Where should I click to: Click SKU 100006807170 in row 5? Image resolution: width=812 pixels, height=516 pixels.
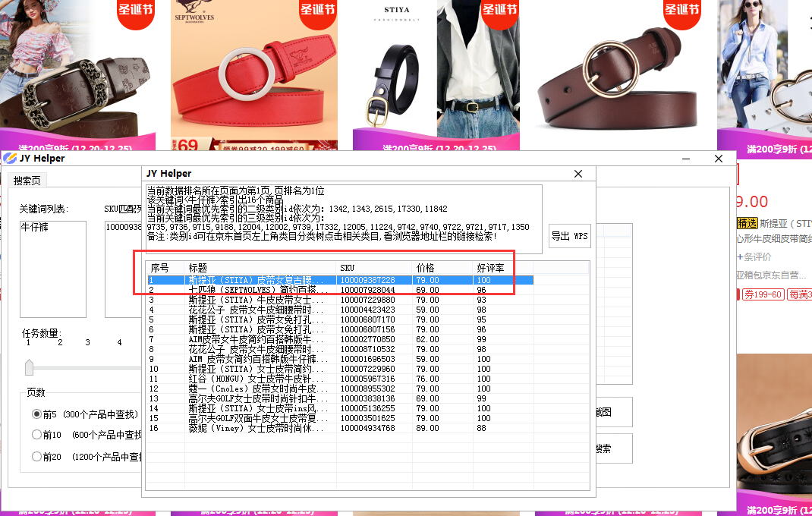pyautogui.click(x=368, y=319)
